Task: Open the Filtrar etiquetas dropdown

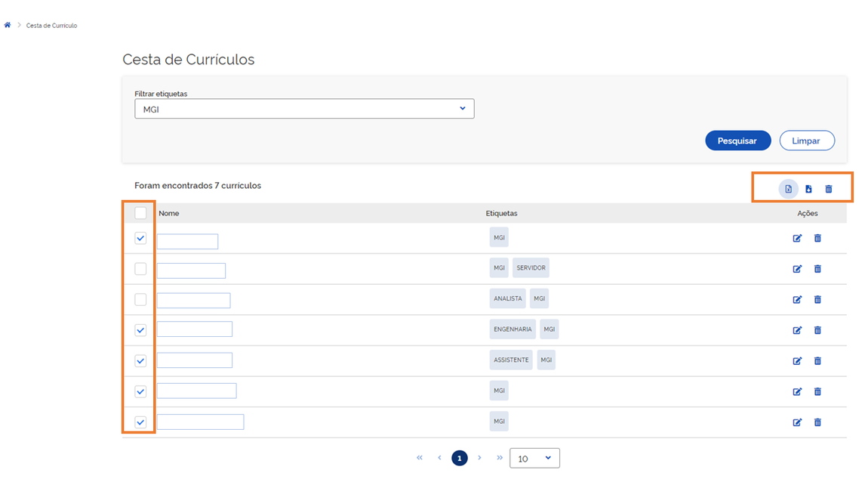Action: point(304,109)
